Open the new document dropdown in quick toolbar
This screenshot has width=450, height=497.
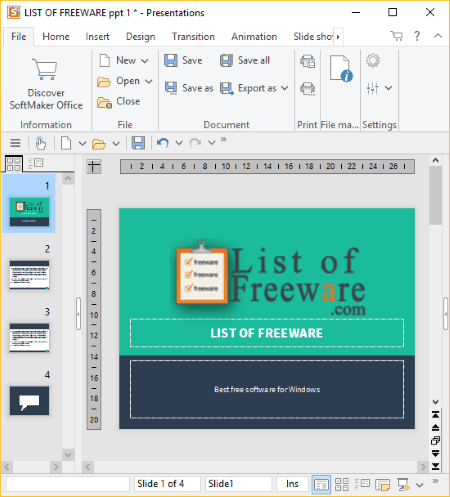pyautogui.click(x=82, y=144)
